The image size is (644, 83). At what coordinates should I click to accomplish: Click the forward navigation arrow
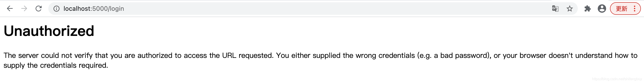pyautogui.click(x=24, y=9)
